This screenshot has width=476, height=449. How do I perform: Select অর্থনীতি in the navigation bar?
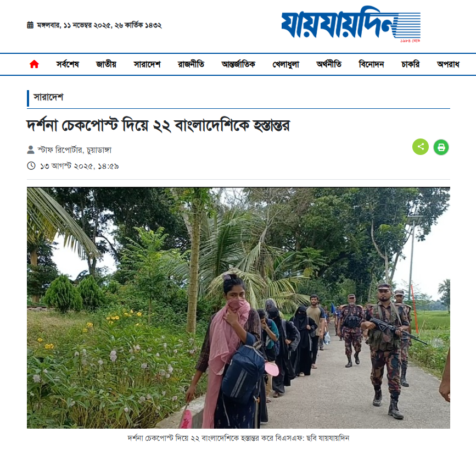pos(329,64)
